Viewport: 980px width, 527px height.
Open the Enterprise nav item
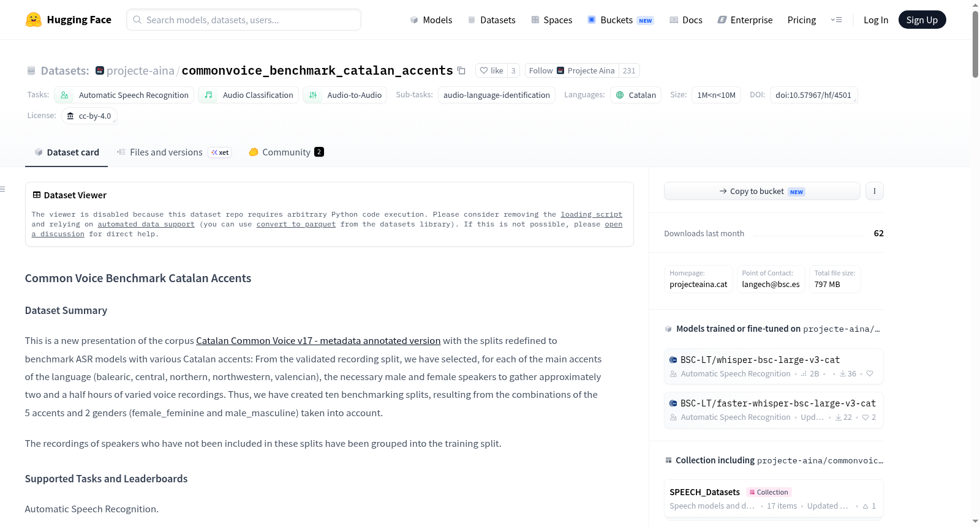(745, 20)
